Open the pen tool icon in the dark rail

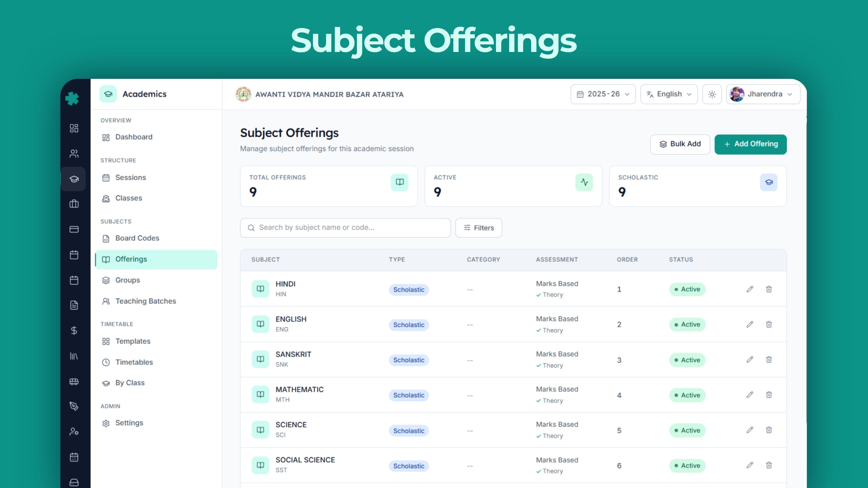pyautogui.click(x=74, y=406)
